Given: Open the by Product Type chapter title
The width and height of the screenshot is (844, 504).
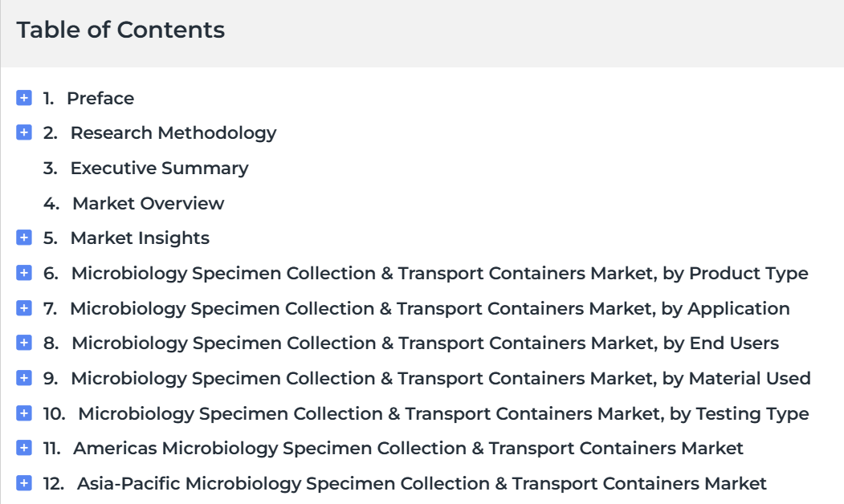Looking at the screenshot, I should coord(440,274).
